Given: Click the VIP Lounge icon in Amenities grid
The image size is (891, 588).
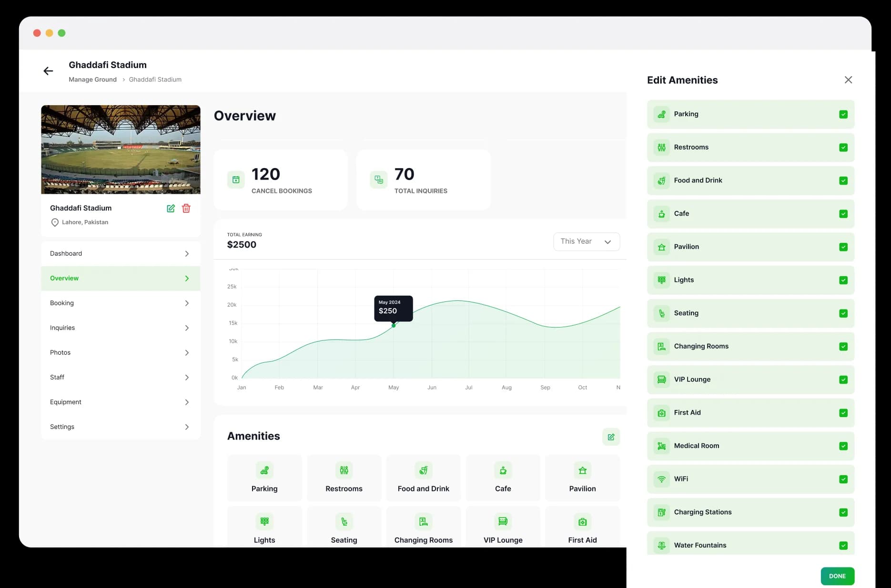Looking at the screenshot, I should coord(503,522).
